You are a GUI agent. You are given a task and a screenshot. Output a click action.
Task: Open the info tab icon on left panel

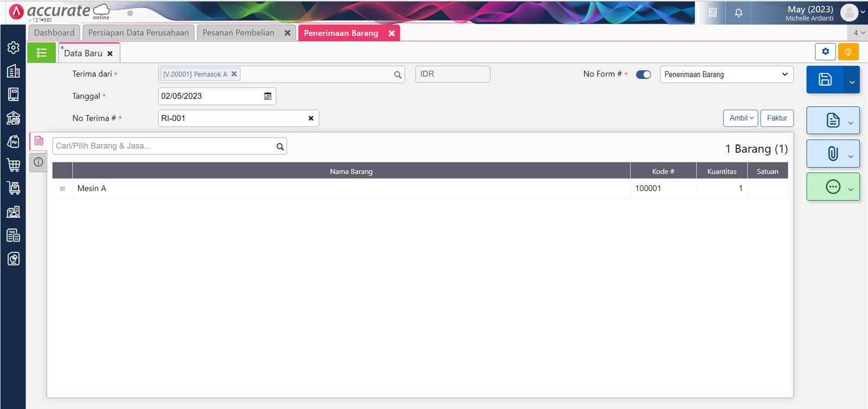pos(39,162)
